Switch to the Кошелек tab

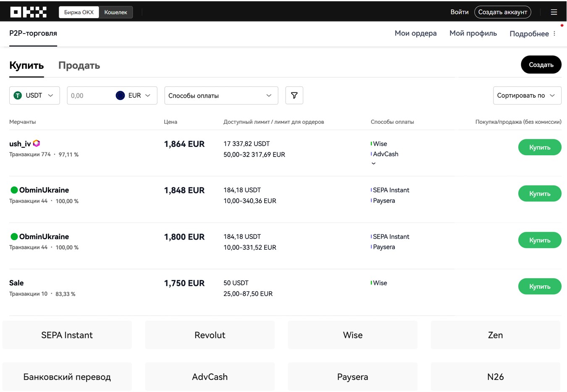click(x=115, y=12)
